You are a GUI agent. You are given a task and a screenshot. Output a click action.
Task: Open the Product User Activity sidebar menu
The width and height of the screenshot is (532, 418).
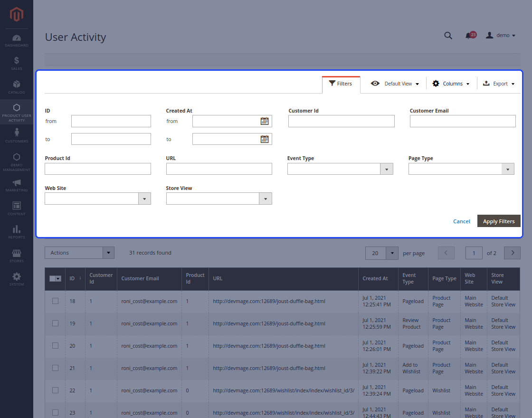[16, 113]
